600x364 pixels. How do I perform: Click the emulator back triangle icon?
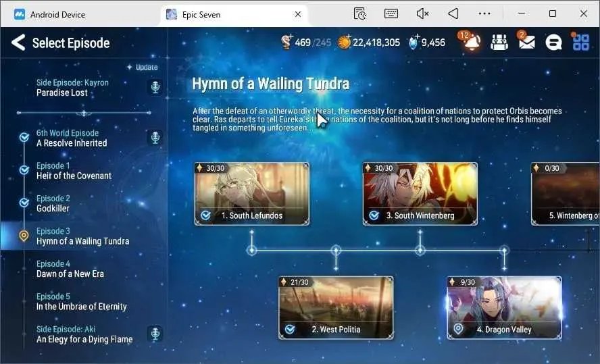[x=453, y=14]
